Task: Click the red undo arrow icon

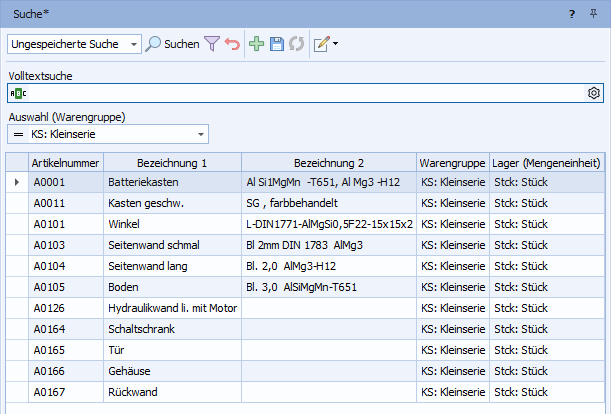Action: [232, 44]
